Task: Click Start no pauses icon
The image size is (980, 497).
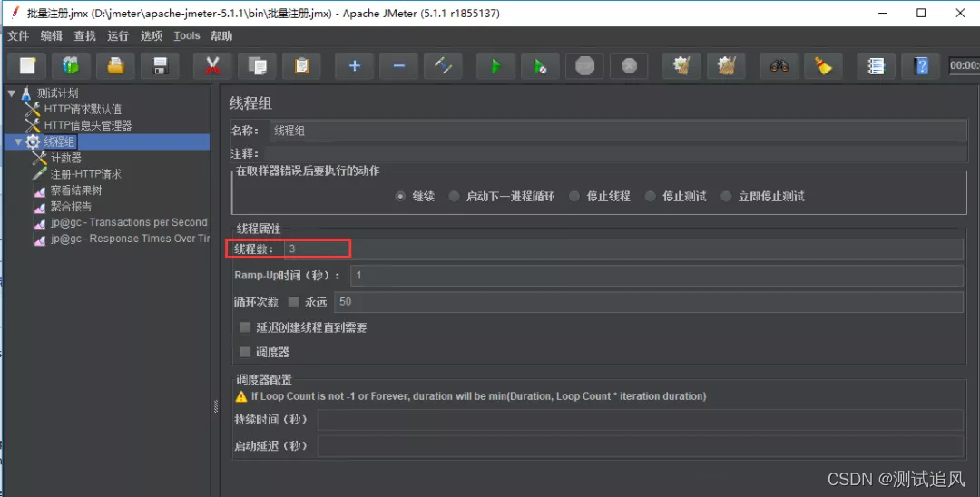Action: coord(540,65)
